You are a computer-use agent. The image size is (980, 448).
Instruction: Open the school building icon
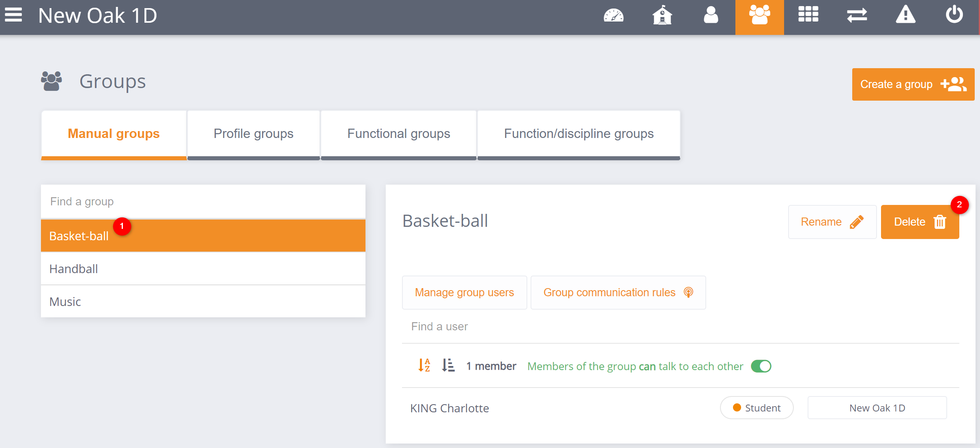point(662,16)
